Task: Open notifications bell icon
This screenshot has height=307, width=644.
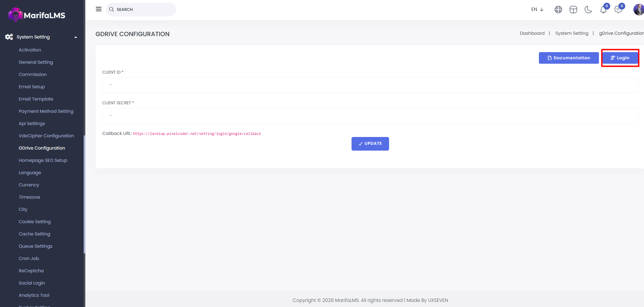Action: tap(603, 10)
